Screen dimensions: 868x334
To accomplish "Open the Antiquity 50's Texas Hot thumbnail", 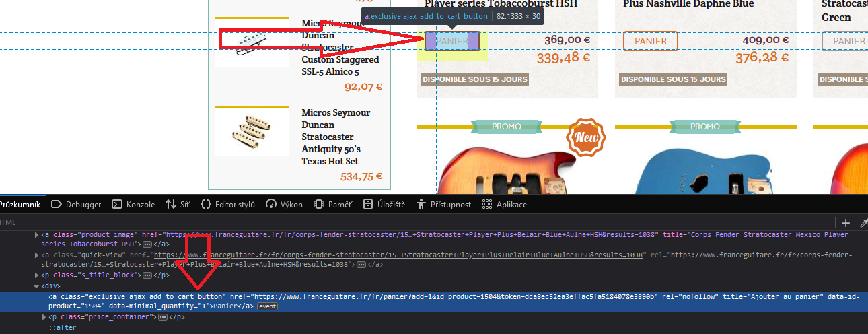I will 252,132.
